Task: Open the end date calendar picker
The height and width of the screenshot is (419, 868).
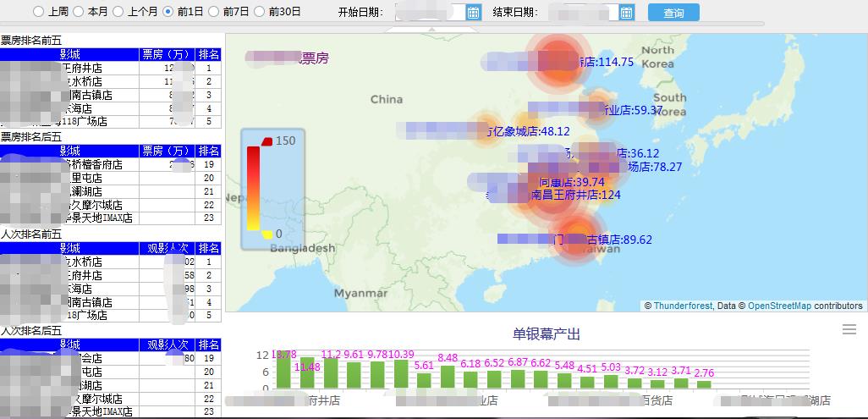Action: 626,13
